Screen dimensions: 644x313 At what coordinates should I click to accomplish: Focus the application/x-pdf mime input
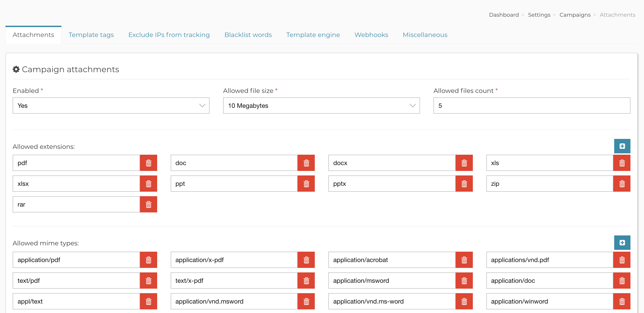(x=234, y=260)
